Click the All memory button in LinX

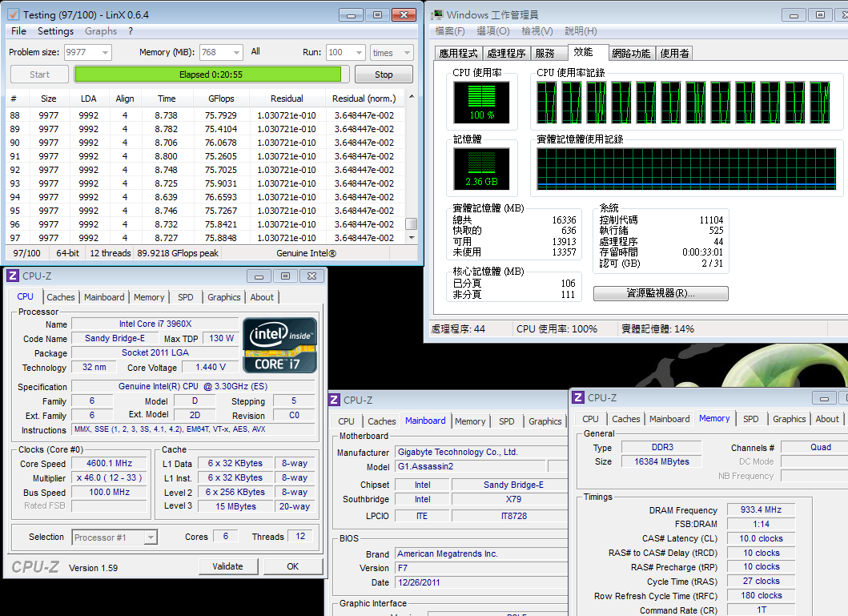pyautogui.click(x=255, y=52)
